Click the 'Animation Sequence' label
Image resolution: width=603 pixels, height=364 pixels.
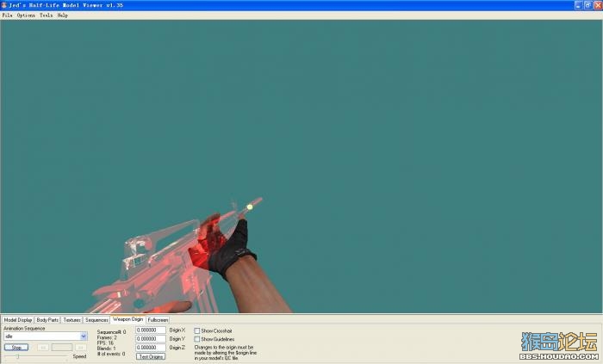pyautogui.click(x=24, y=329)
